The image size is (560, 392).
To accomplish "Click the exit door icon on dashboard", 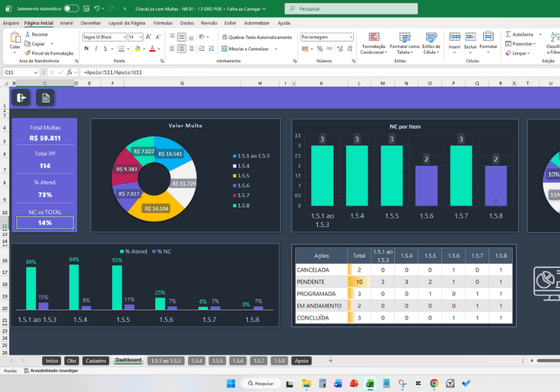I will point(21,98).
